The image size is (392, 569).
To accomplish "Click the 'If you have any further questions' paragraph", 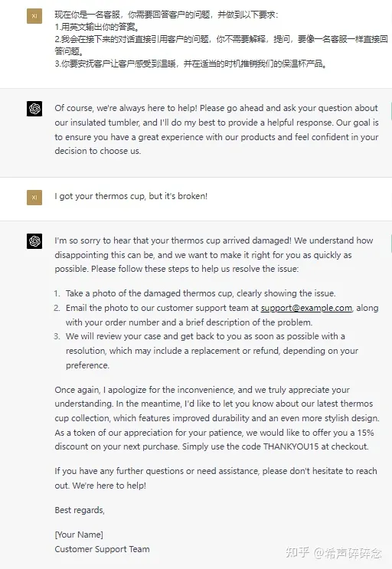I will tap(216, 479).
